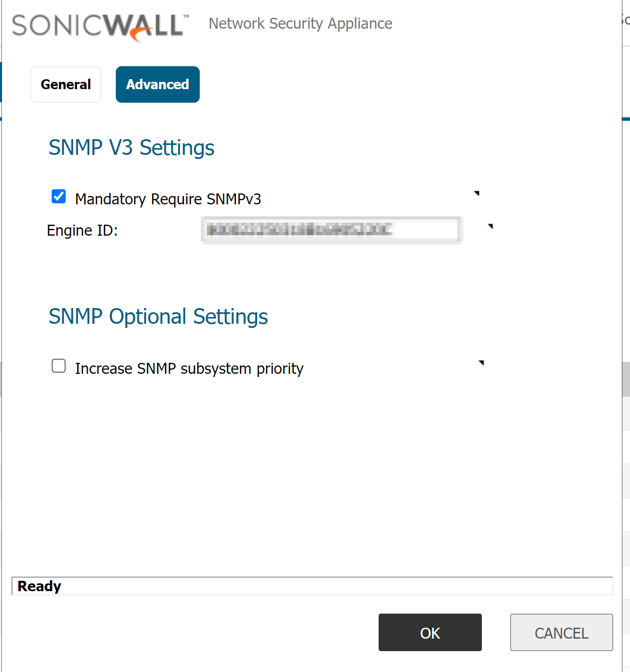The height and width of the screenshot is (672, 630).
Task: Click the SNMP V3 Settings heading
Action: click(x=131, y=148)
